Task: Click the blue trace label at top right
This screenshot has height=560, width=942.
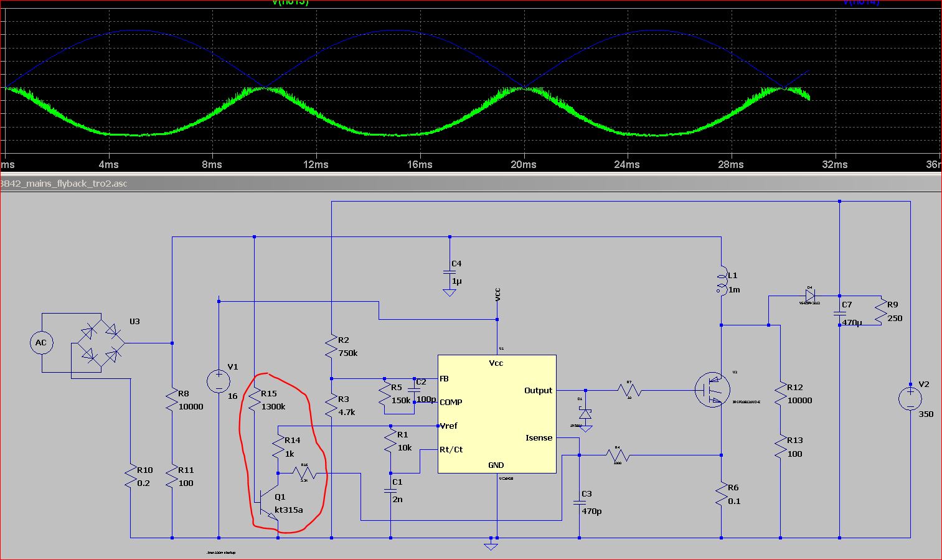Action: tap(861, 2)
